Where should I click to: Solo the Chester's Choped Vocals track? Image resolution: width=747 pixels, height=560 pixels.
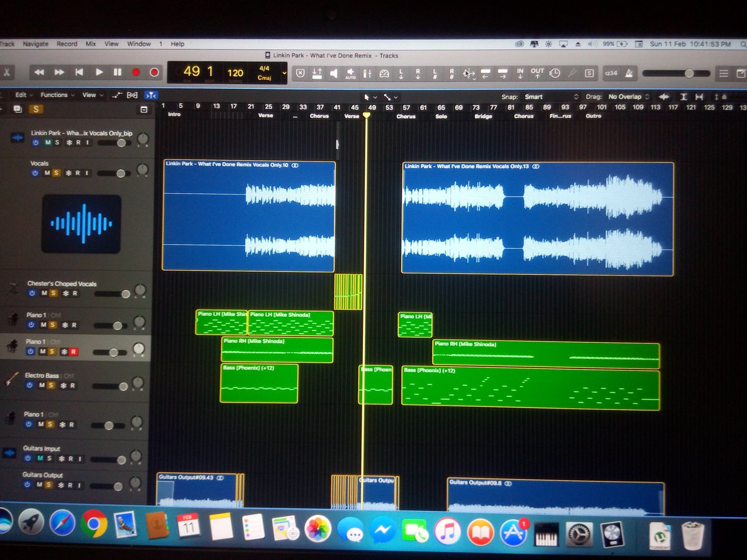pyautogui.click(x=53, y=293)
